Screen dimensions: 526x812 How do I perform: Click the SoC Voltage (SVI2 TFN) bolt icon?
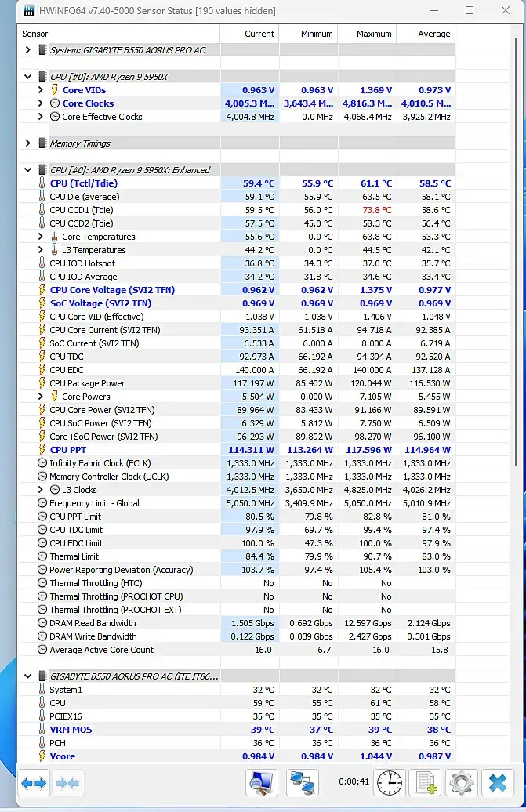coord(42,303)
